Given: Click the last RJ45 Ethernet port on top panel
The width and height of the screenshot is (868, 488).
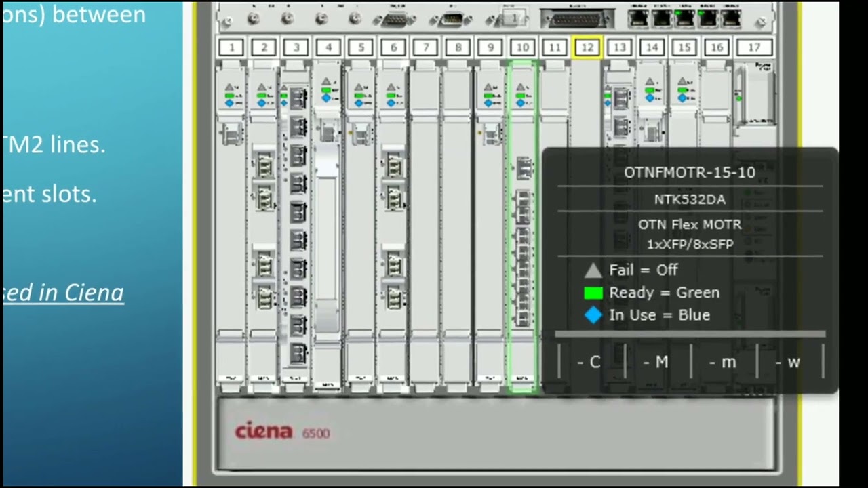Looking at the screenshot, I should click(731, 18).
